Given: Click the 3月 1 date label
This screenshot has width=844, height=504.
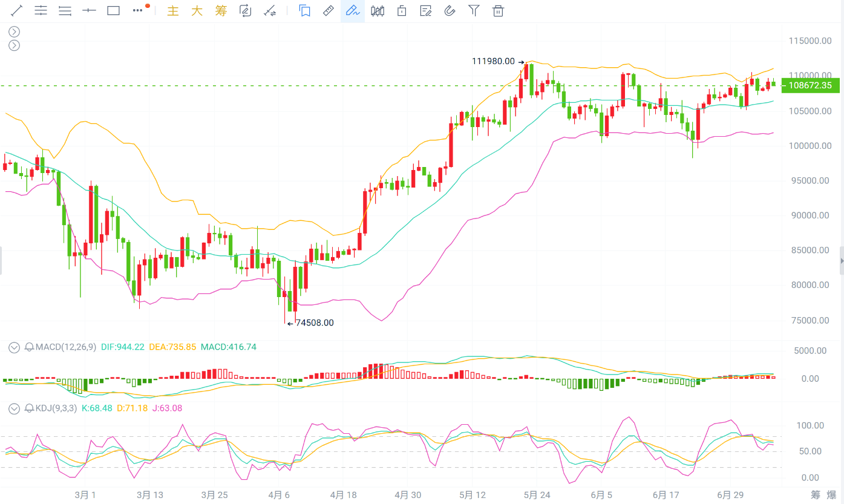Looking at the screenshot, I should coord(85,495).
